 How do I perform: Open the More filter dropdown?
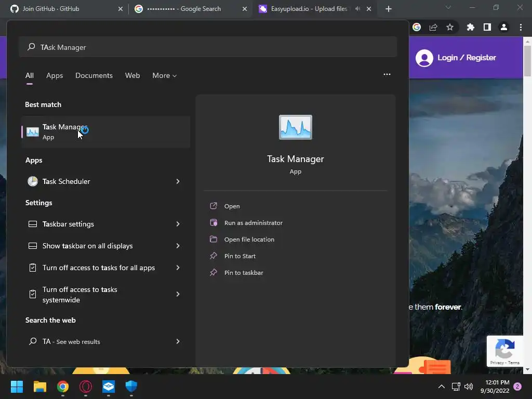tap(165, 76)
